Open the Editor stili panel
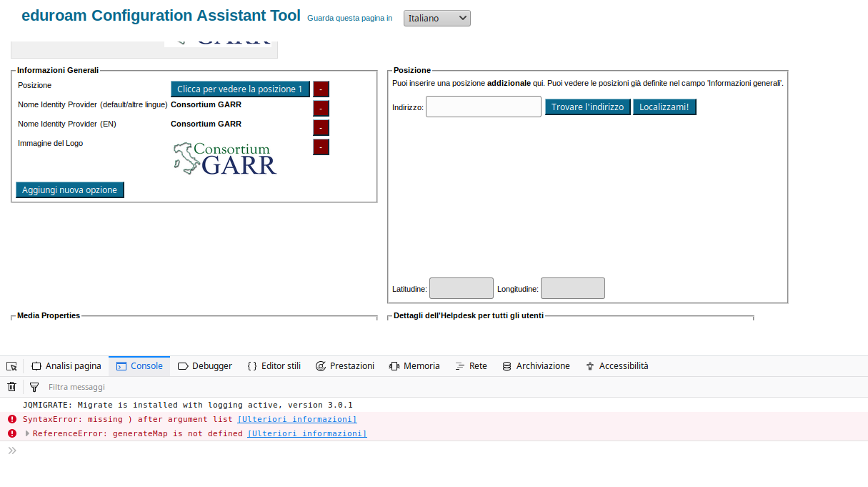 (274, 366)
